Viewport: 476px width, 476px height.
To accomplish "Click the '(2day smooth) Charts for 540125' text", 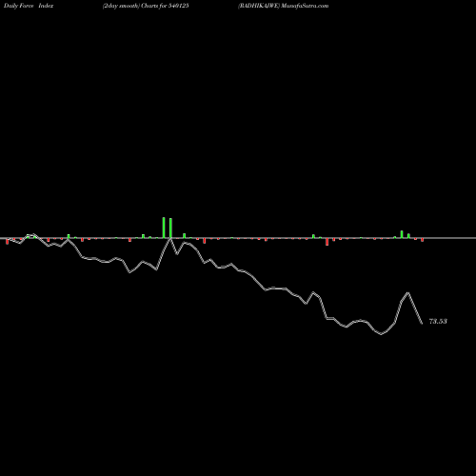I will 146,6.
